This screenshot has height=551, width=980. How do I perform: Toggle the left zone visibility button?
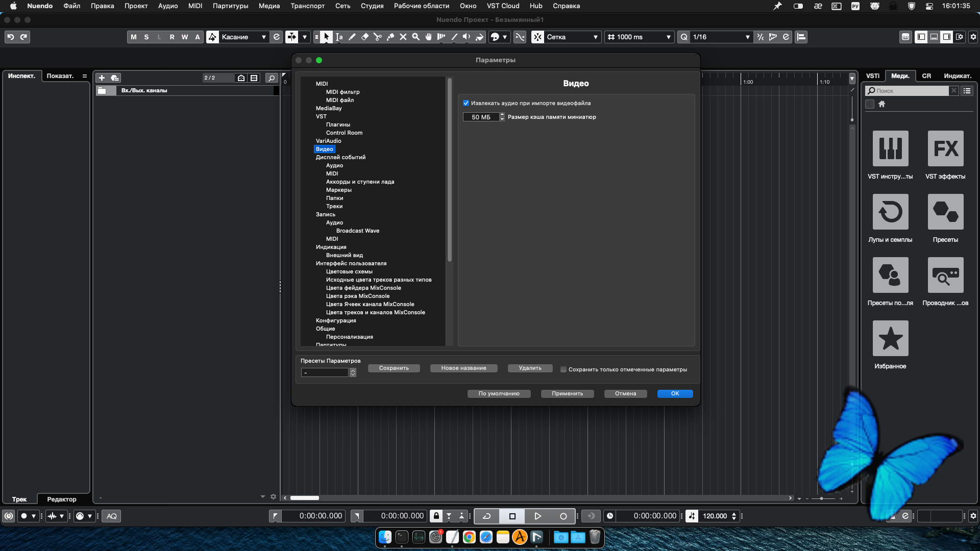click(921, 37)
